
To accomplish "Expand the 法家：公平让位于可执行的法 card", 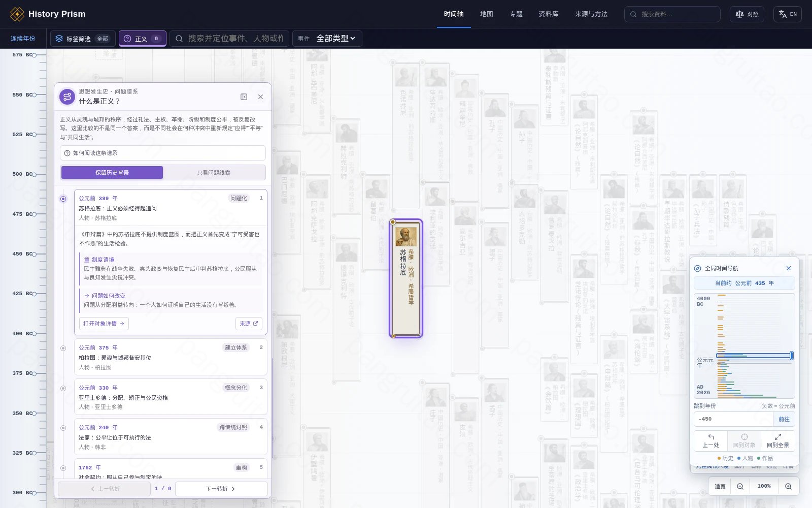I will pyautogui.click(x=171, y=437).
